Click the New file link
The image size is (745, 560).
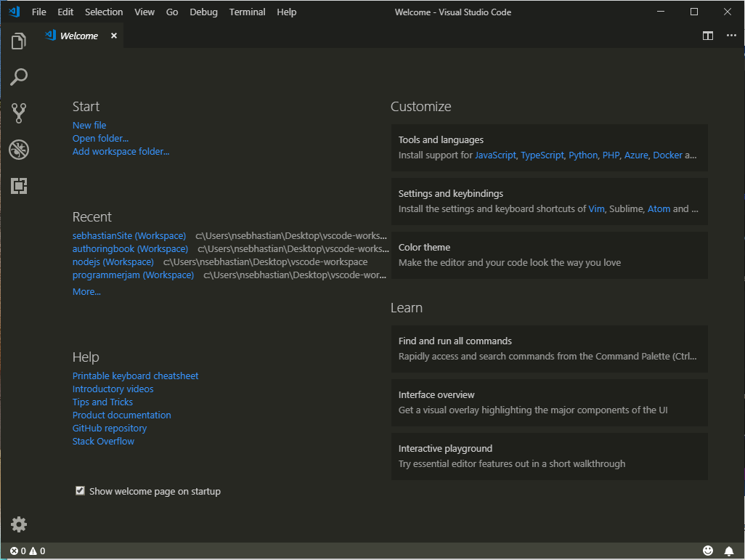[x=89, y=125]
